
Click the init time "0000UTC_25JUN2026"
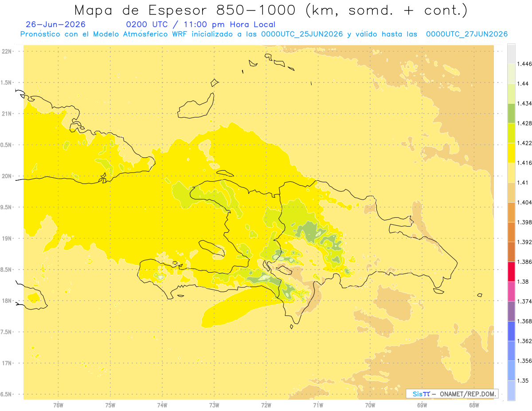(302, 34)
